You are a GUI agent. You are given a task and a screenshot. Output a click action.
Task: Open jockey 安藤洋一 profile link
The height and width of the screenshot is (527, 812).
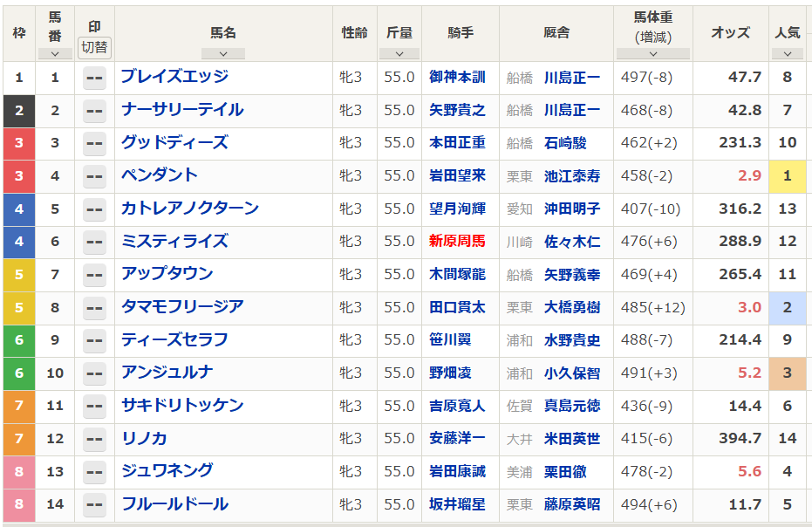pos(457,438)
